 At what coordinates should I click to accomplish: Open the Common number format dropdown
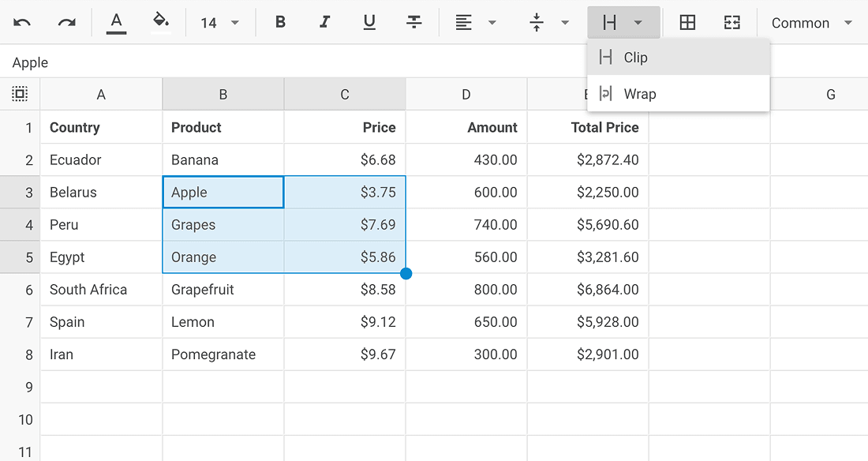click(x=811, y=23)
